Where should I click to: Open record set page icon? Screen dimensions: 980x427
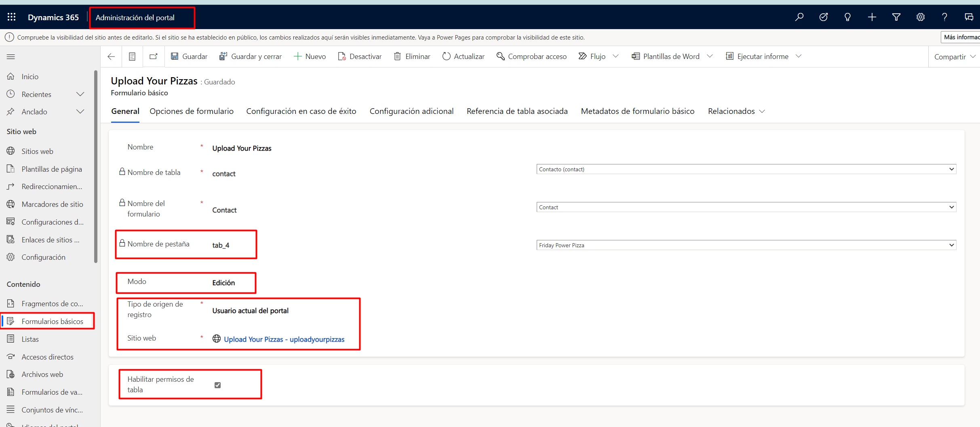coord(132,57)
